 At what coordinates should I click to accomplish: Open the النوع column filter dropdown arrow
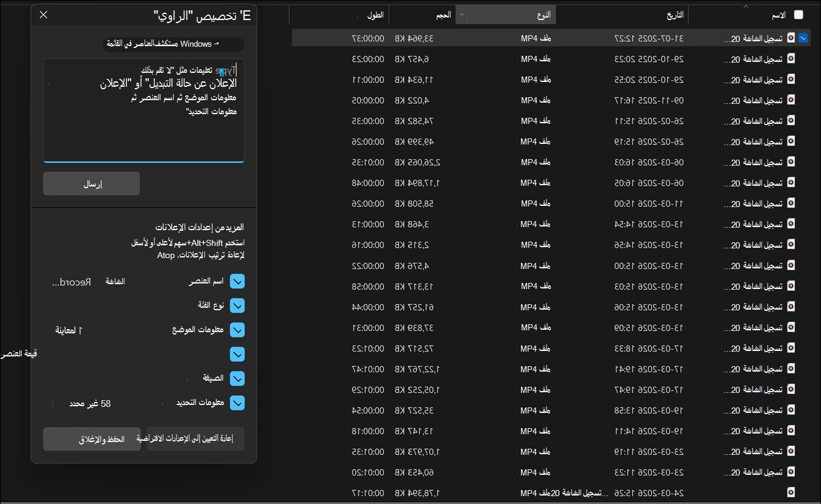coord(462,15)
